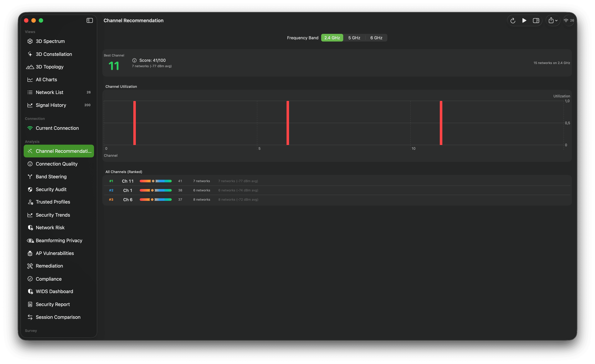Open the Compliance page

[59, 279]
